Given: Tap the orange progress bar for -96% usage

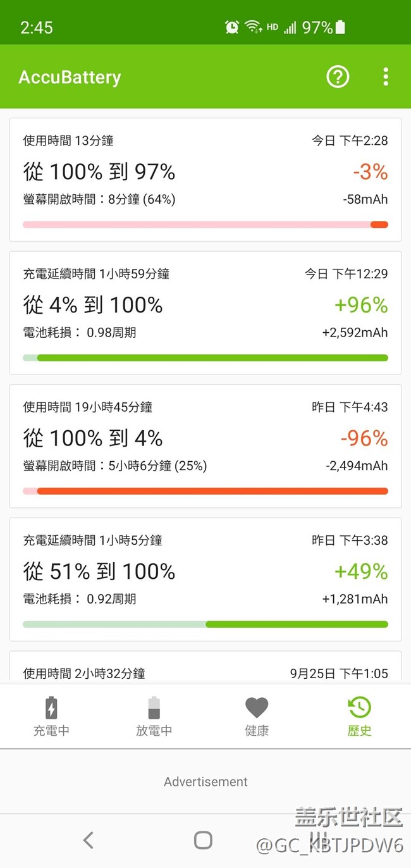Looking at the screenshot, I should coord(212,491).
